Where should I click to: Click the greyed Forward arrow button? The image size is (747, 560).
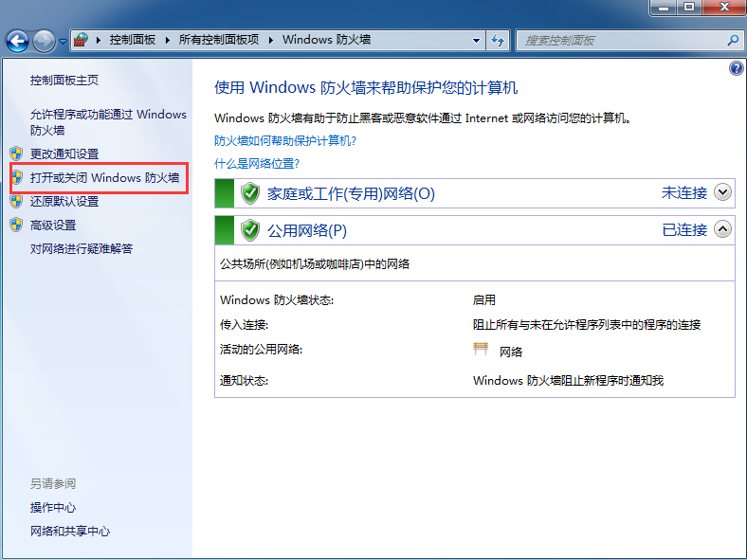(x=44, y=41)
